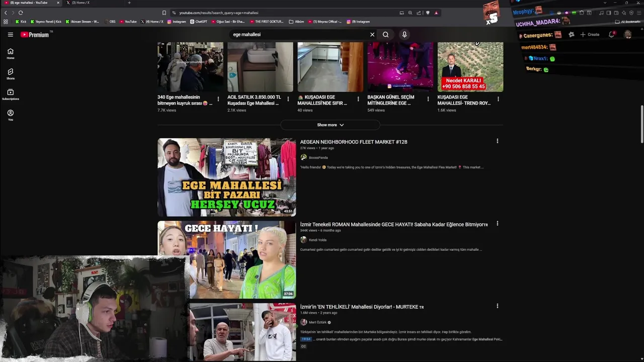Open the THE FIRST GOKTUR... bookmark

pyautogui.click(x=267, y=22)
